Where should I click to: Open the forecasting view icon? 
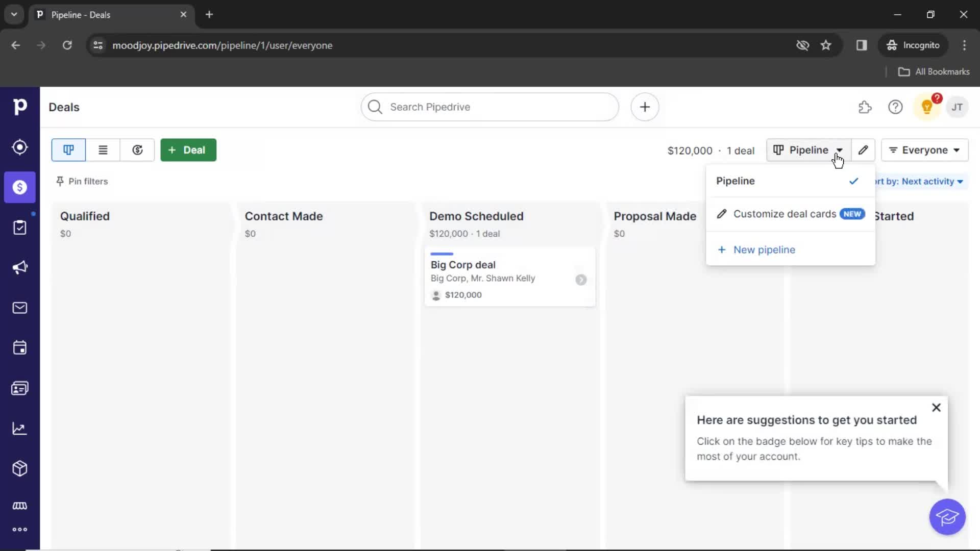pyautogui.click(x=137, y=149)
